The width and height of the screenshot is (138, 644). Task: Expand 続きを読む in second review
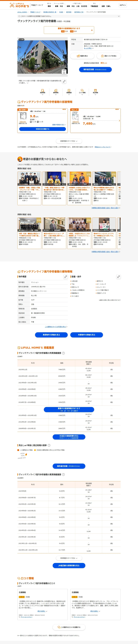tap(95, 611)
